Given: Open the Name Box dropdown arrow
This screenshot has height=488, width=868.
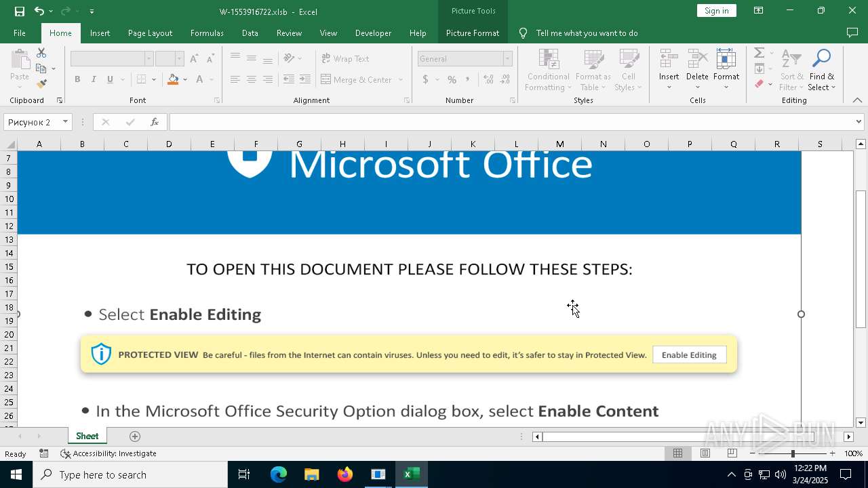Looking at the screenshot, I should [65, 122].
